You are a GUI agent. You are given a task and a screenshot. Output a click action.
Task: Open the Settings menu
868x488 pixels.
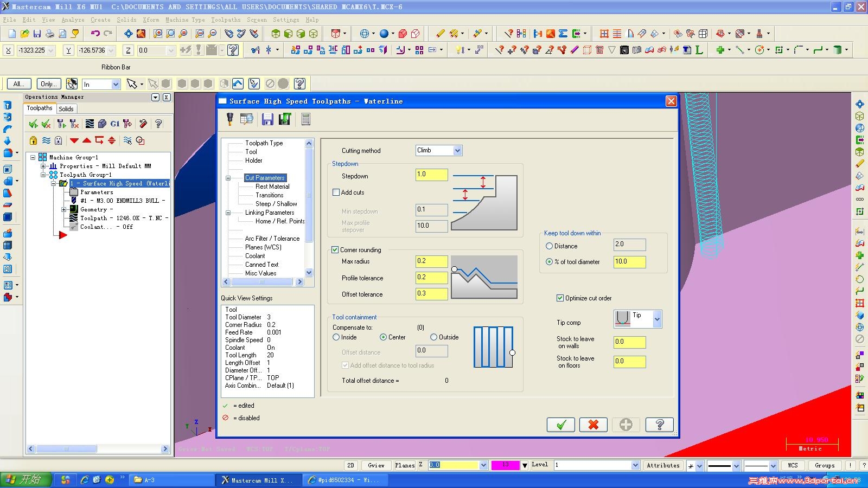pyautogui.click(x=286, y=20)
